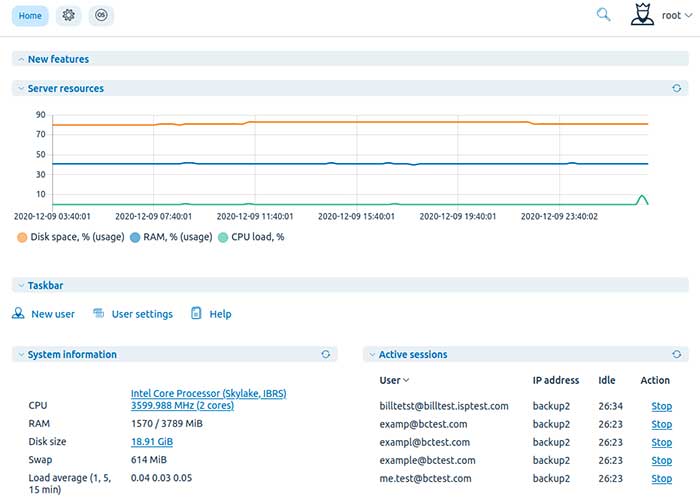The width and height of the screenshot is (700, 498).
Task: Open the 18.91 GiB disk size link
Action: (152, 442)
